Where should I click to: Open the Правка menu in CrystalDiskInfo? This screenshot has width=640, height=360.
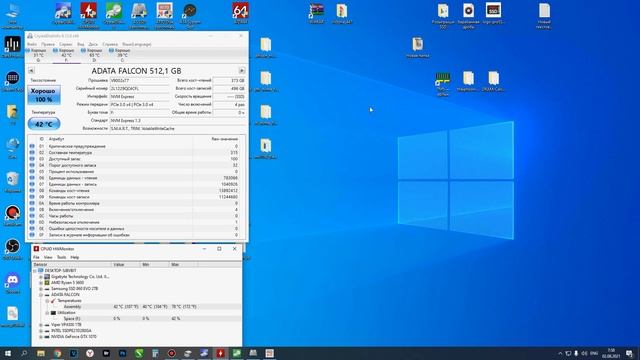click(48, 44)
